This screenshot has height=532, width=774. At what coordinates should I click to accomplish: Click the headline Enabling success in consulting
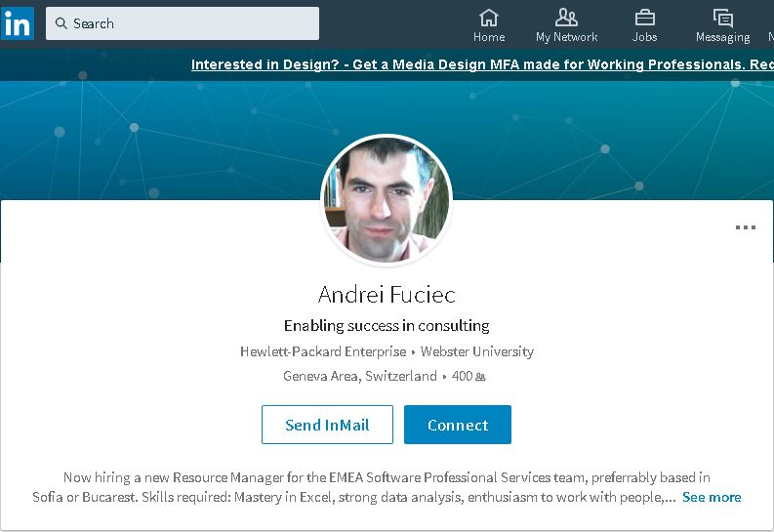[387, 325]
